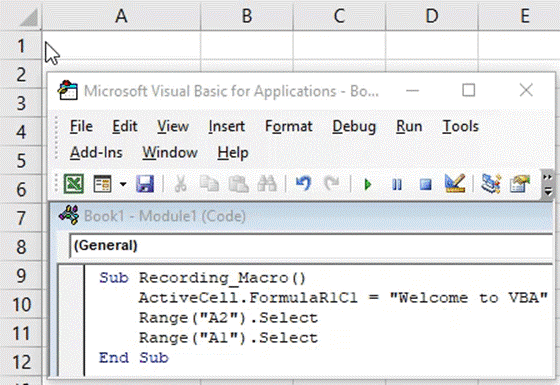Click the View Microsoft Excel toolbar icon

[74, 184]
